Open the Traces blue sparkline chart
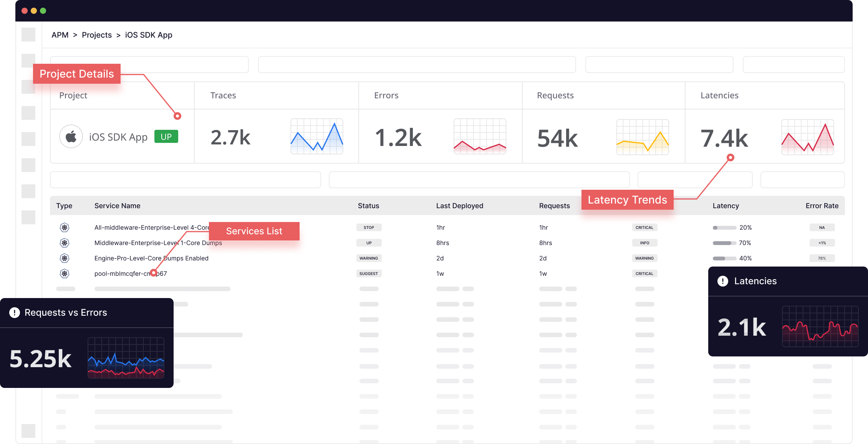Screen dimensions: 868x444 click(316, 136)
